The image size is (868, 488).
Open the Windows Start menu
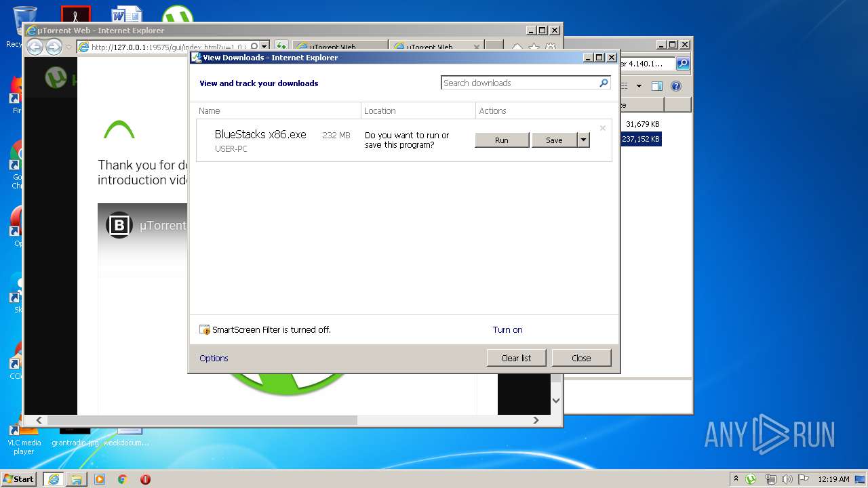point(19,479)
